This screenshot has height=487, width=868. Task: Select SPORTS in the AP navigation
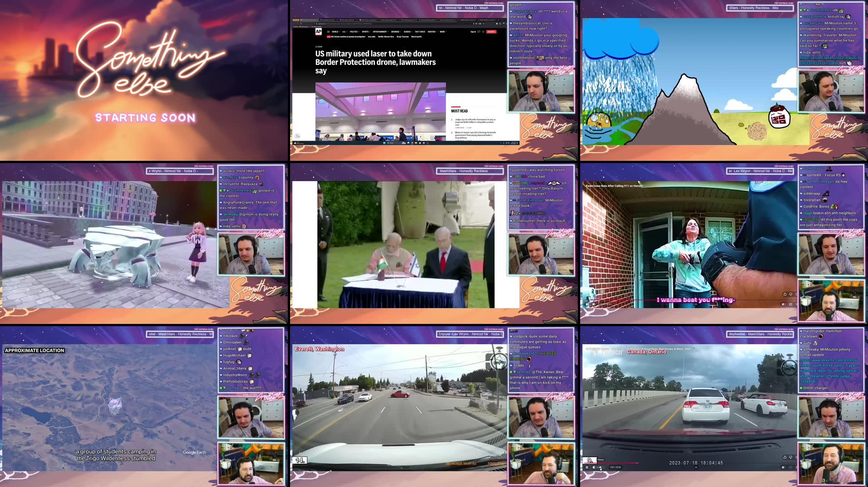[365, 32]
